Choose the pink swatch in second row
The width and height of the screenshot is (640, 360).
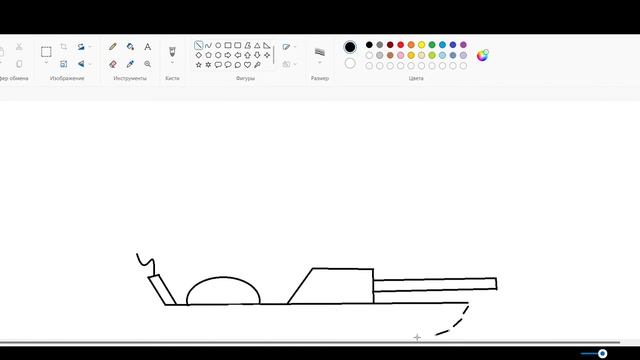(400, 55)
